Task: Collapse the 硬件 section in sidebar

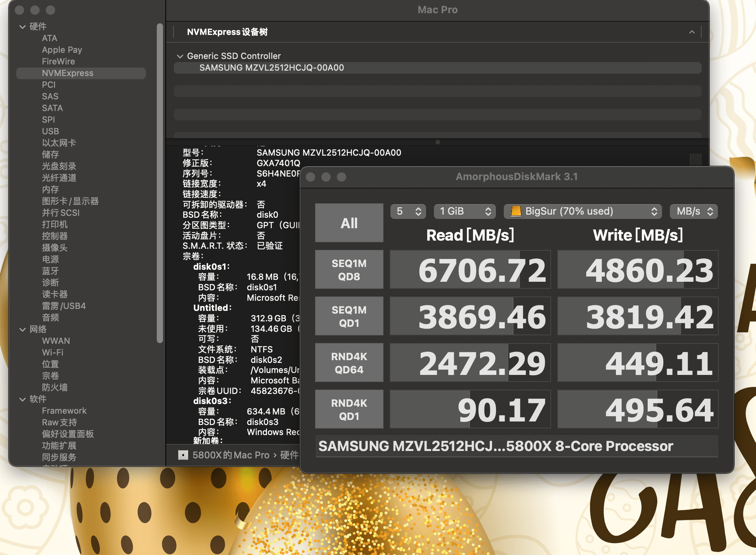Action: tap(23, 27)
